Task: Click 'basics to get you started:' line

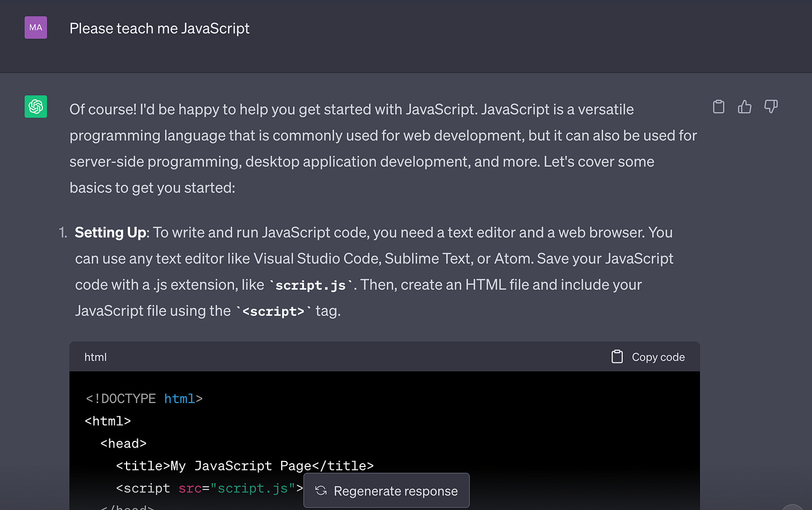Action: coord(152,188)
